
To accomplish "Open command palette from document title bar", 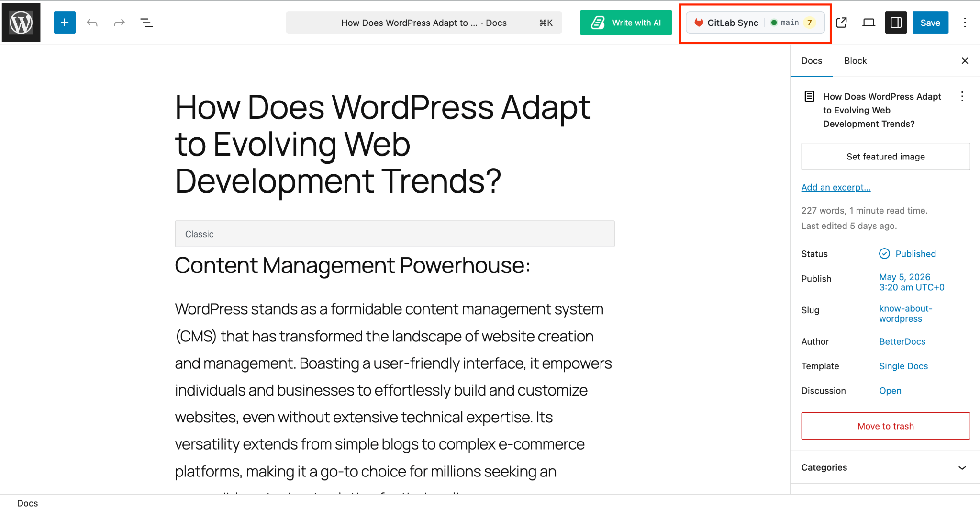I will [x=423, y=23].
